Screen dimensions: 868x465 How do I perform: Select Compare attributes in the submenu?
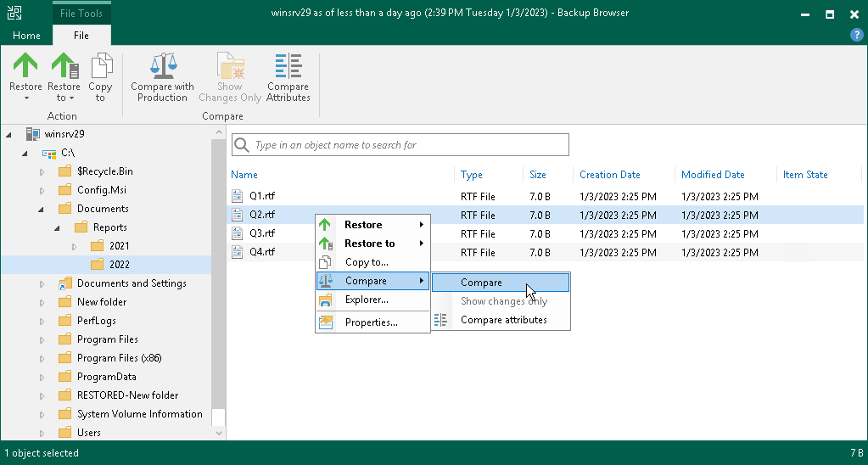click(501, 320)
